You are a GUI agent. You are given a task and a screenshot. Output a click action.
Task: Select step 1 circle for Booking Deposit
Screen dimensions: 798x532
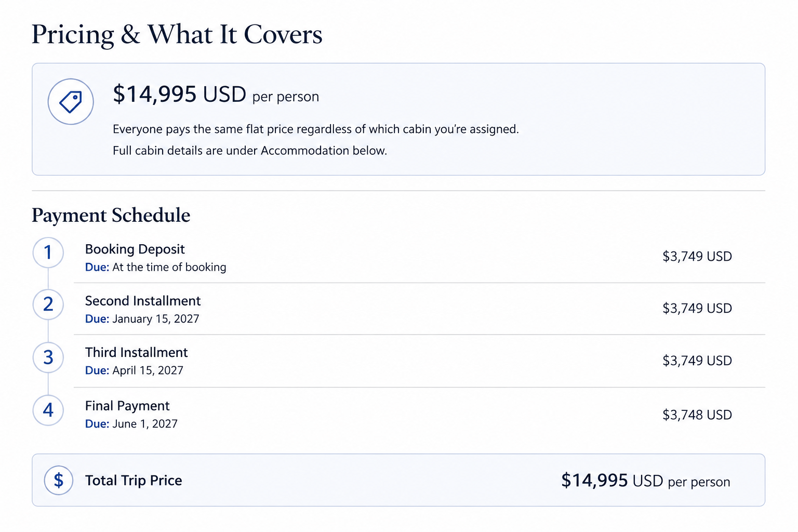[x=48, y=252]
